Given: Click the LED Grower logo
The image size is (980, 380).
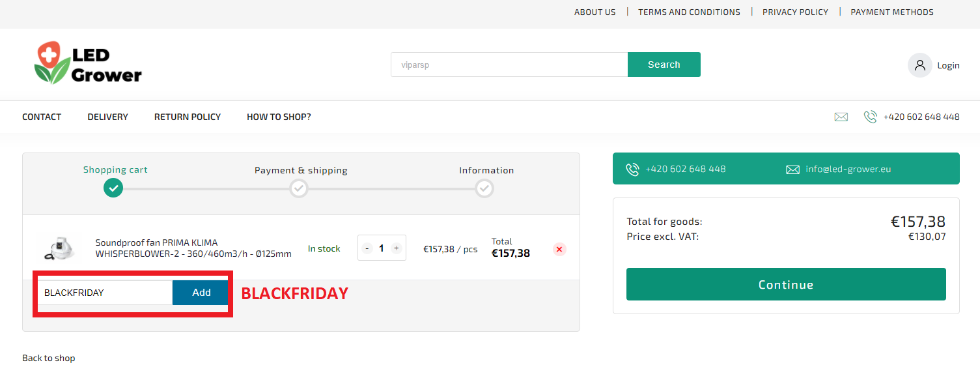Looking at the screenshot, I should 88,63.
